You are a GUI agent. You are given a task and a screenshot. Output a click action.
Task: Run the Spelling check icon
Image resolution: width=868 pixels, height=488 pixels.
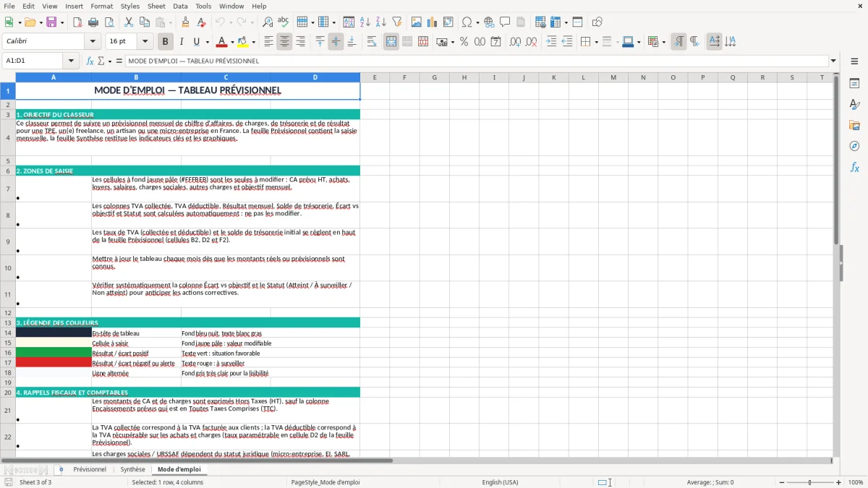(x=284, y=22)
